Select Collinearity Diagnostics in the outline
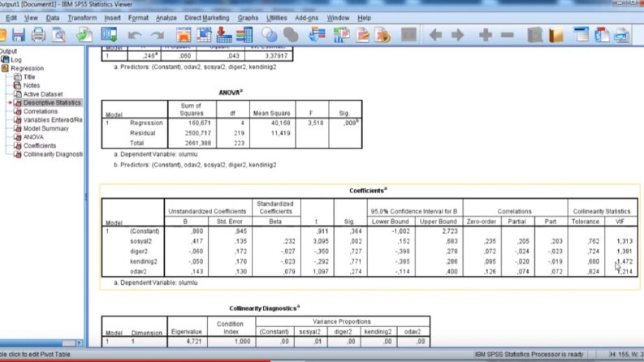This screenshot has height=362, width=644. (53, 155)
